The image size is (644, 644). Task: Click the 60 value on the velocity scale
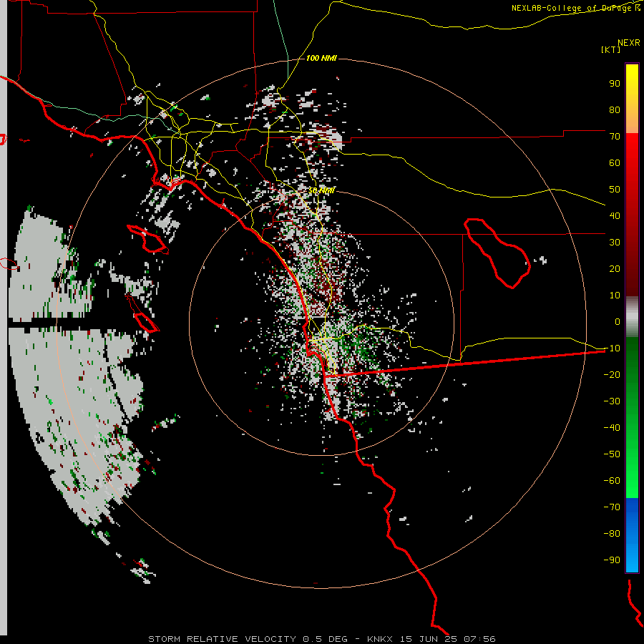coord(615,162)
